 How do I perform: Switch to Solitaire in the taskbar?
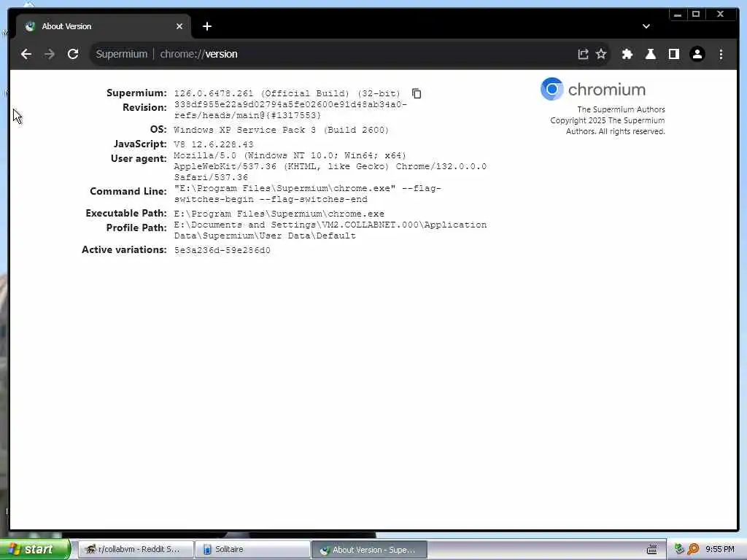click(x=253, y=550)
